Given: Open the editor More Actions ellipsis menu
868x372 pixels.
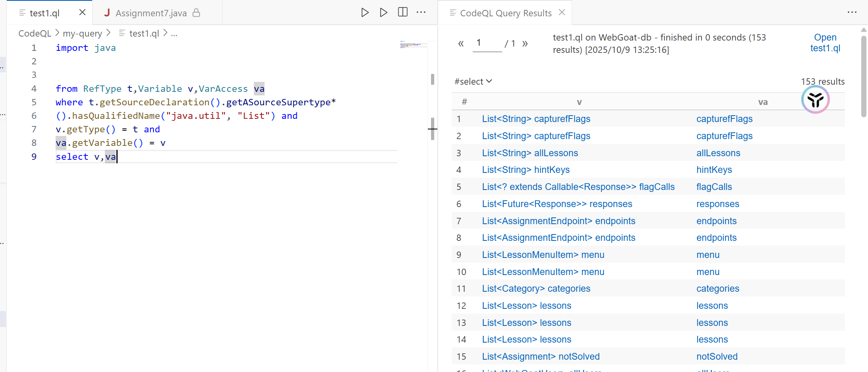Looking at the screenshot, I should pyautogui.click(x=421, y=13).
